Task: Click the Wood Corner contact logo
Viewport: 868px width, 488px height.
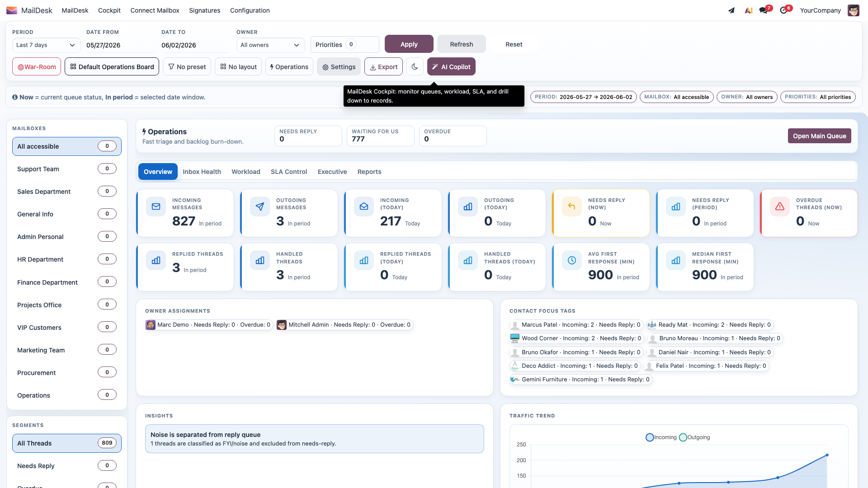Action: 515,338
